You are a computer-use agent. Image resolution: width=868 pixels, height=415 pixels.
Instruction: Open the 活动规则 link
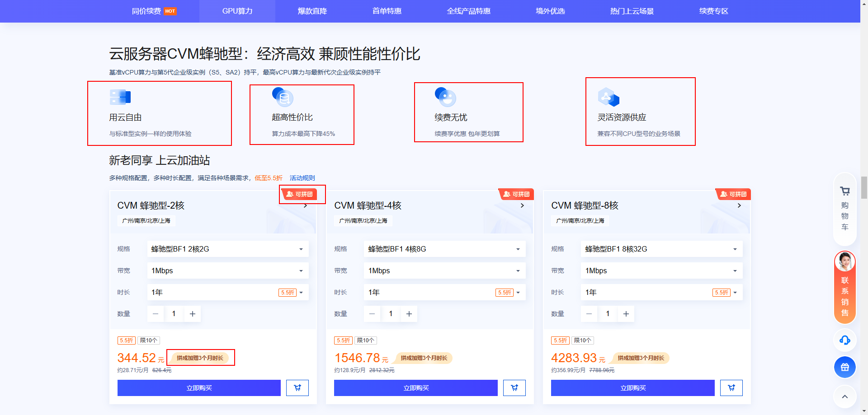(302, 178)
